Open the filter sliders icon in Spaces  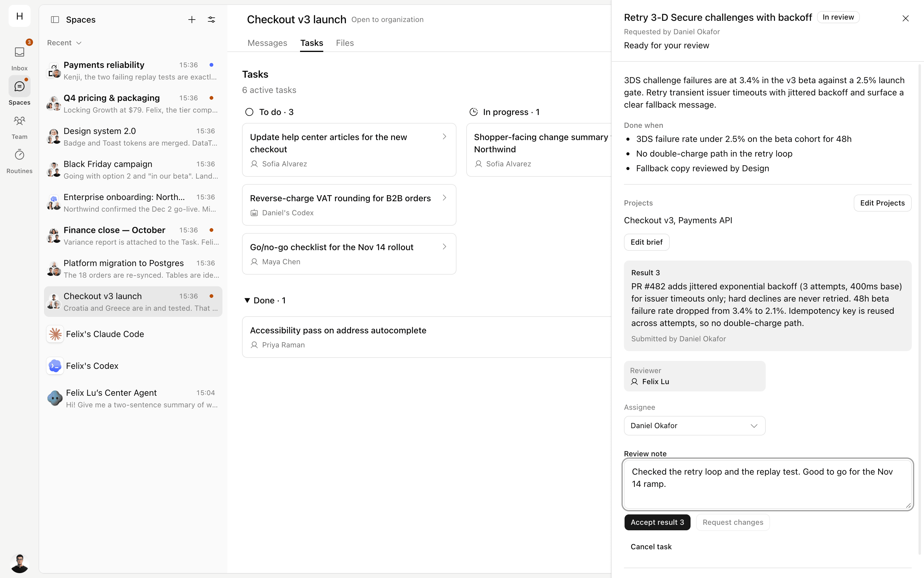(211, 20)
